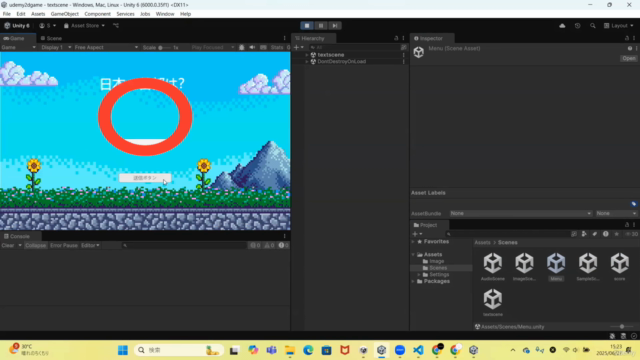Open the textscene row options menu
Screen dimensions: 640x360
(x=404, y=55)
